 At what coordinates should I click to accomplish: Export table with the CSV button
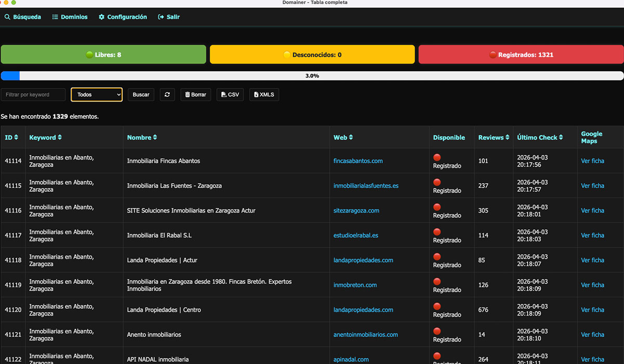click(x=230, y=95)
